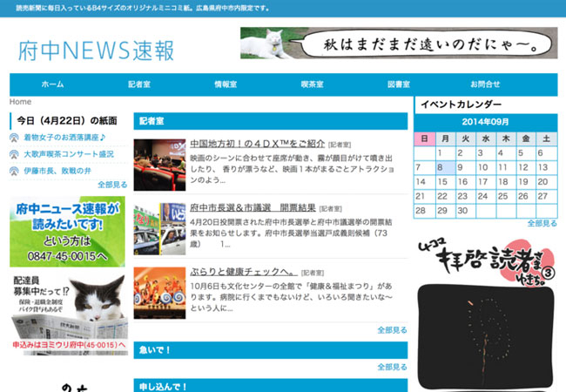Image resolution: width=566 pixels, height=392 pixels.
Task: Select day 8 in the event calendar
Action: tap(443, 167)
